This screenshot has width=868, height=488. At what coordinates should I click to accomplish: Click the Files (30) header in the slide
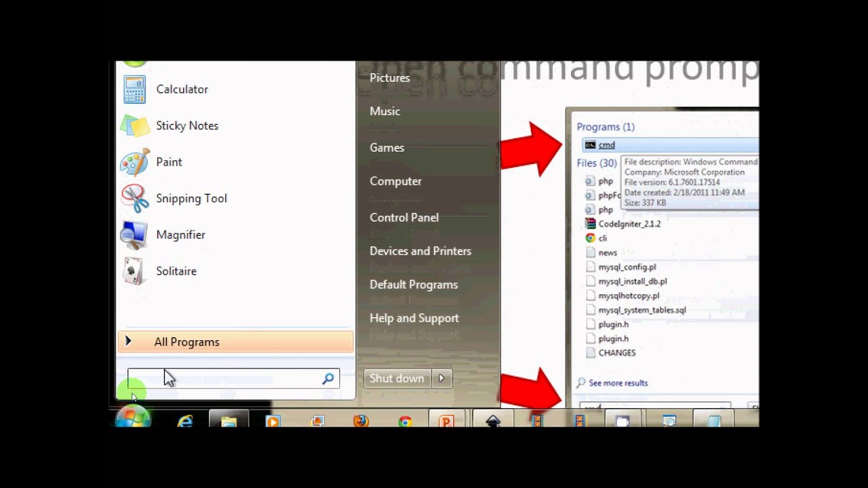[x=597, y=163]
